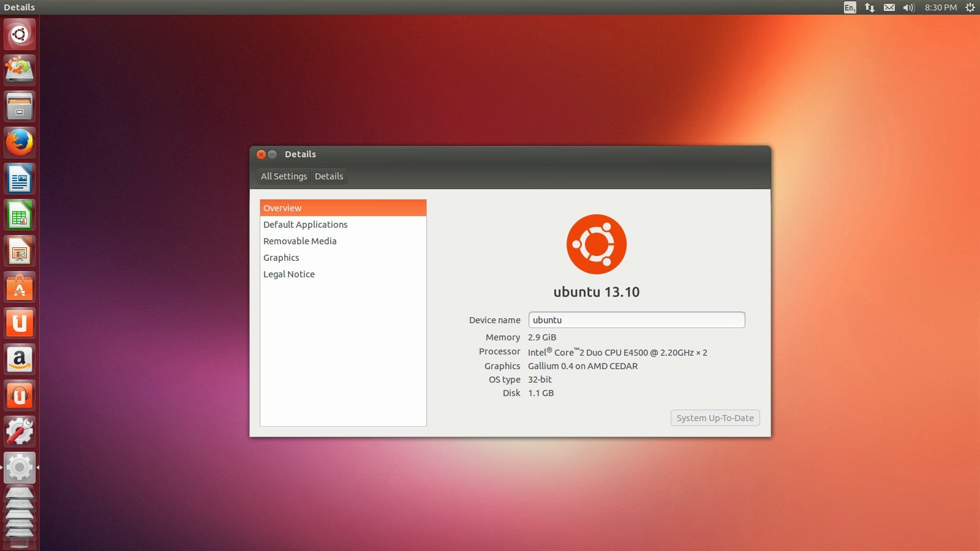Click the 'ubuntu 13.10' version heading
Image resolution: width=980 pixels, height=551 pixels.
(x=597, y=292)
